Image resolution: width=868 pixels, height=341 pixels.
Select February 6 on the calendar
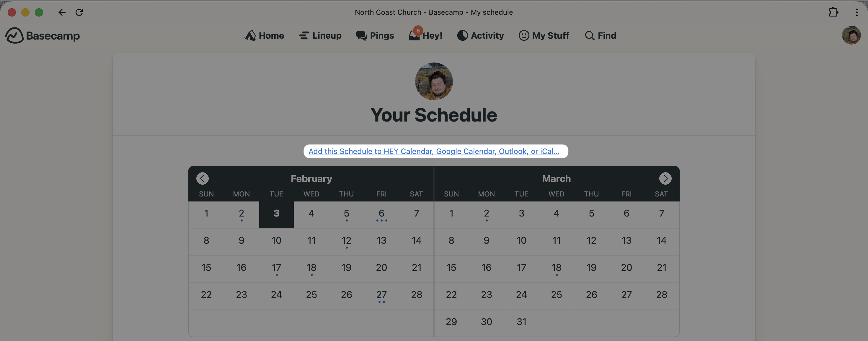point(381,214)
